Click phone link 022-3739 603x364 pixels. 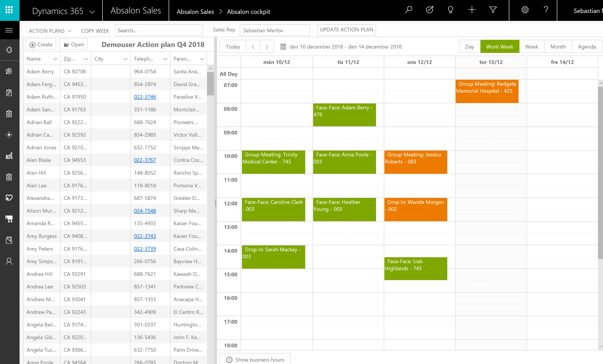coord(145,249)
